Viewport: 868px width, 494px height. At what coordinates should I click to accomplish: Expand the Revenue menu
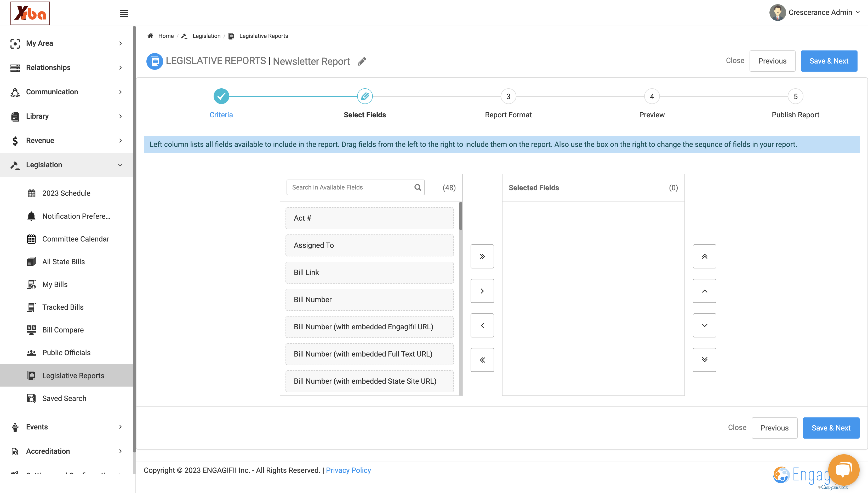tap(66, 140)
